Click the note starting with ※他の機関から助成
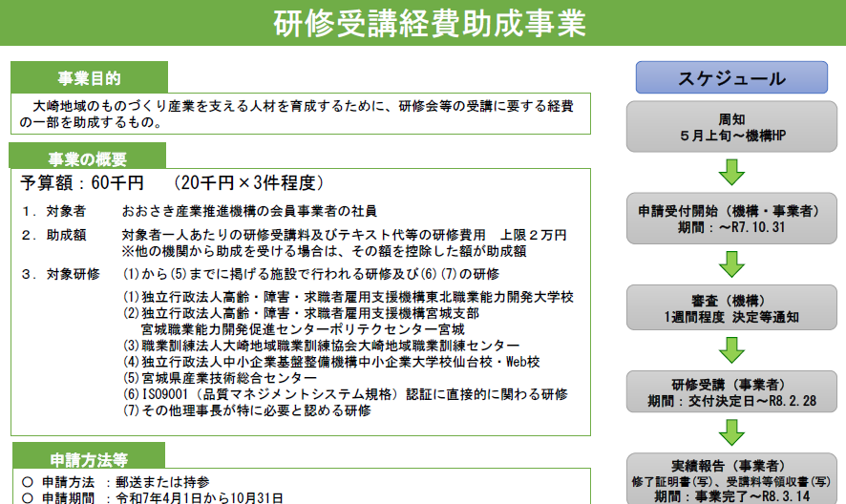Viewport: 846px width, 504px height. point(325,251)
